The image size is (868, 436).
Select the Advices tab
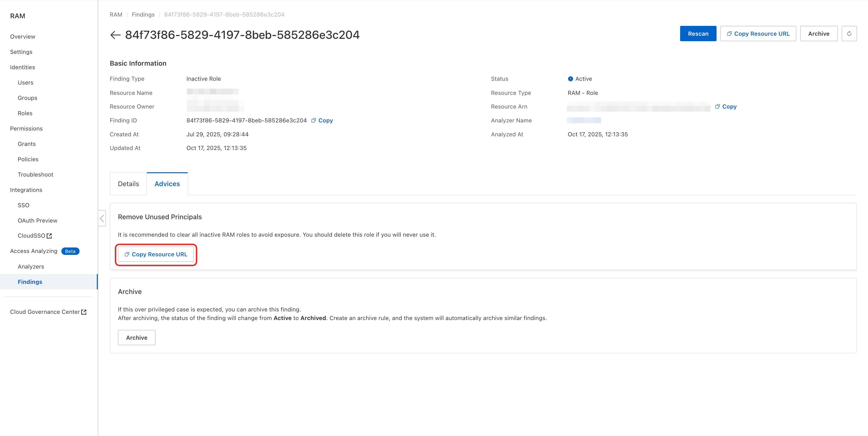(167, 184)
